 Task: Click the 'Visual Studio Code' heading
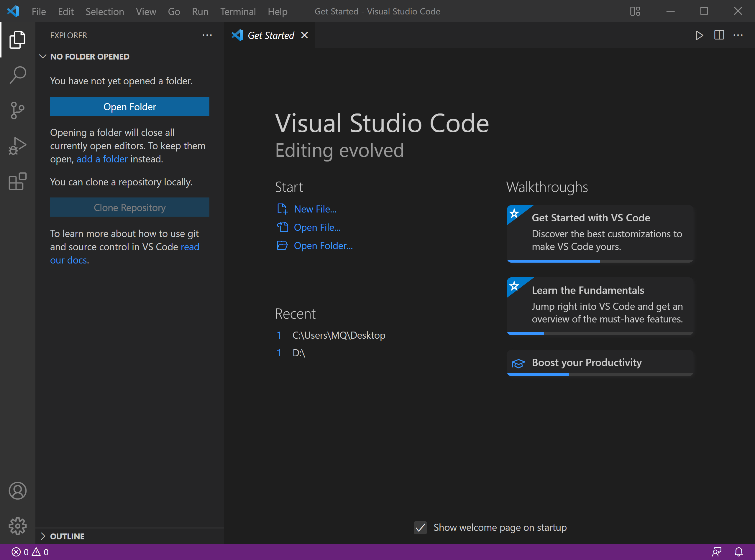coord(382,123)
